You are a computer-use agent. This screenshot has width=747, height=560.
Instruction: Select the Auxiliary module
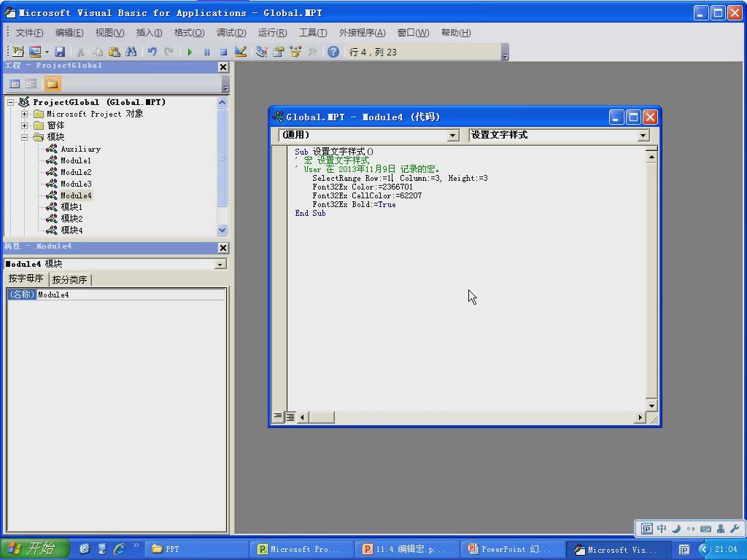pos(80,149)
